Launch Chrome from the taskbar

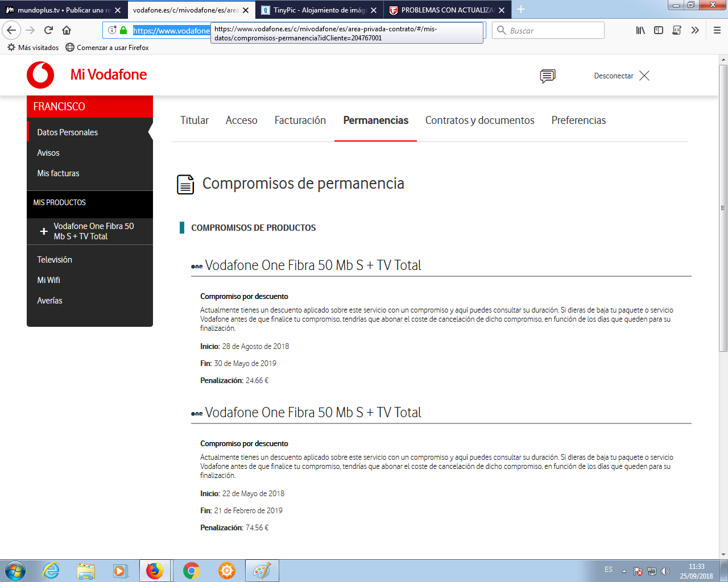coord(192,571)
